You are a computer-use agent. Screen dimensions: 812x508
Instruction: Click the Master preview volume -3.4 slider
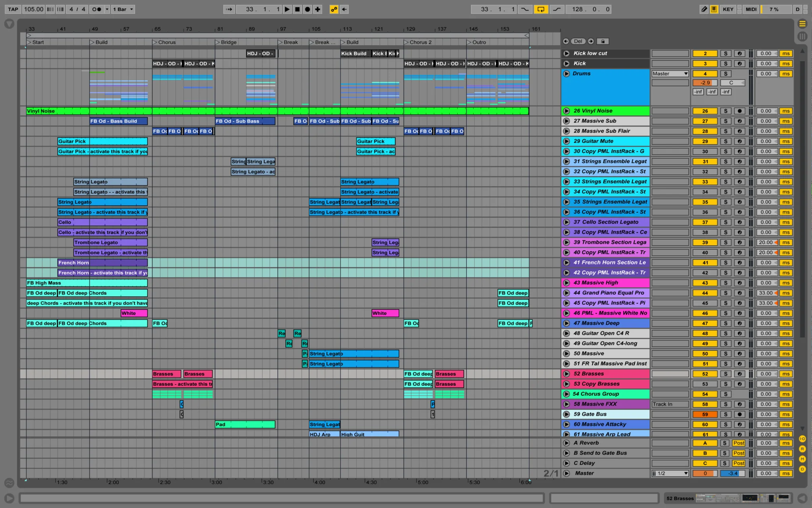click(733, 473)
